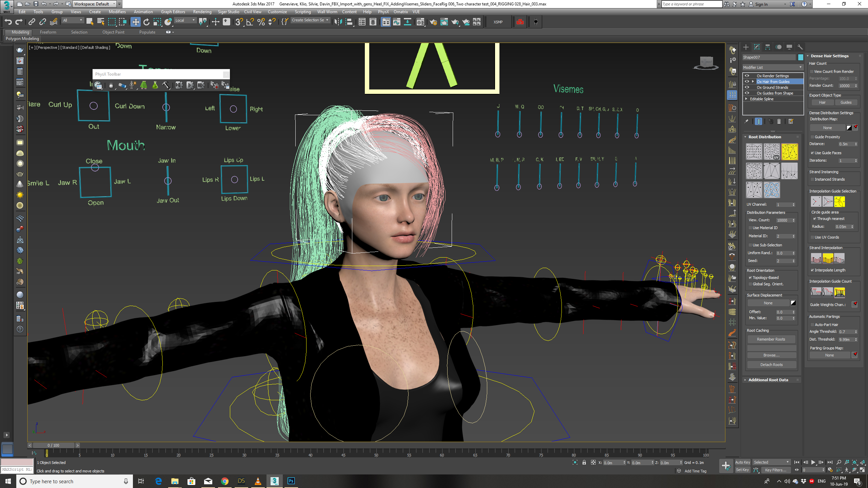Enable Instanced Strands checkbox
This screenshot has width=868, height=488.
(x=812, y=179)
